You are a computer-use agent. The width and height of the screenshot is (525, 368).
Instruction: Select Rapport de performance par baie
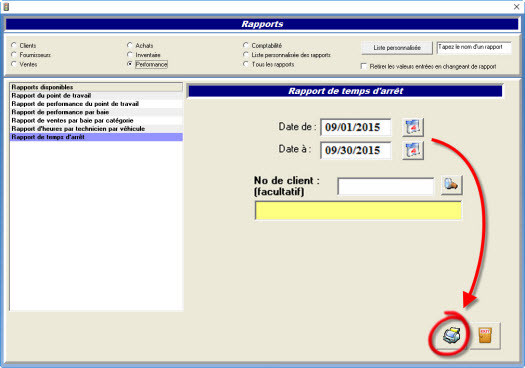point(96,112)
